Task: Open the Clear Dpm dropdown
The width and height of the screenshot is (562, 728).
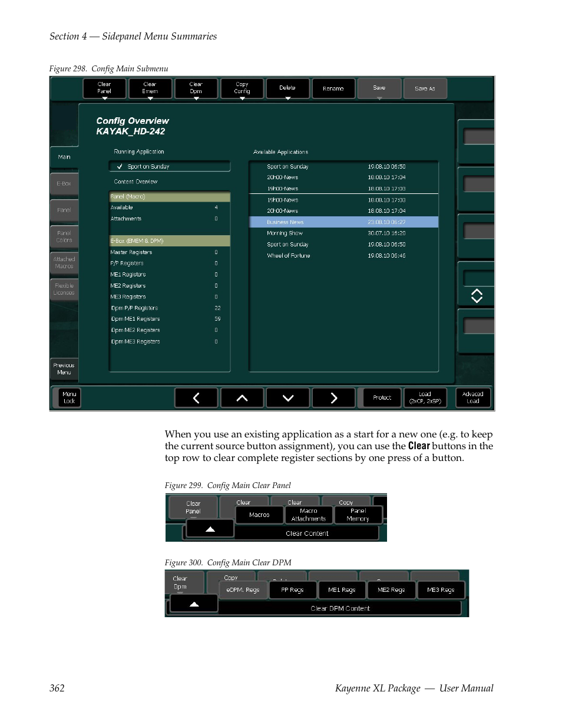Action: (x=196, y=88)
